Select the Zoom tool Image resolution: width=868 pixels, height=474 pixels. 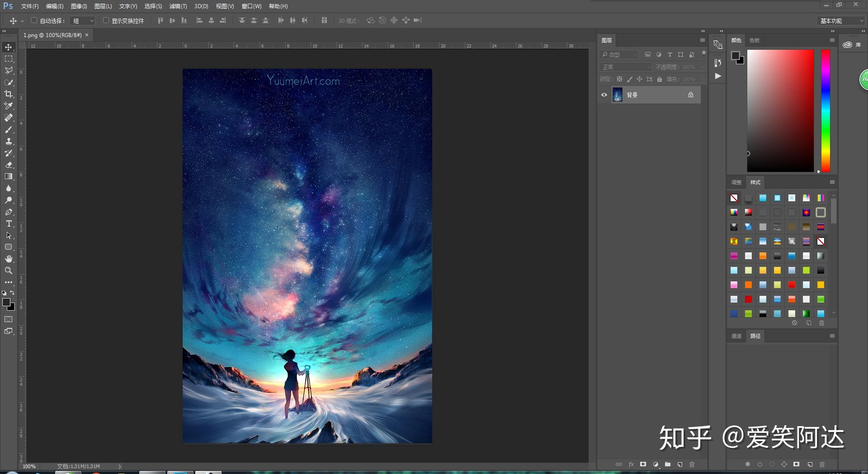tap(9, 270)
